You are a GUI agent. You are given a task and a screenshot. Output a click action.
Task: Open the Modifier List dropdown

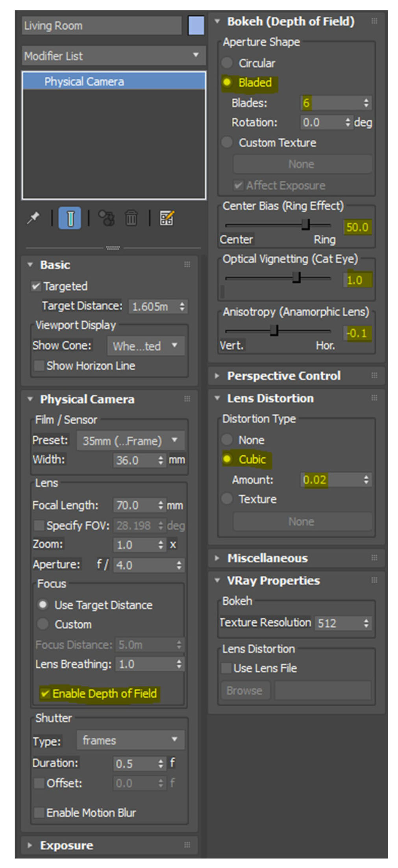click(x=113, y=56)
